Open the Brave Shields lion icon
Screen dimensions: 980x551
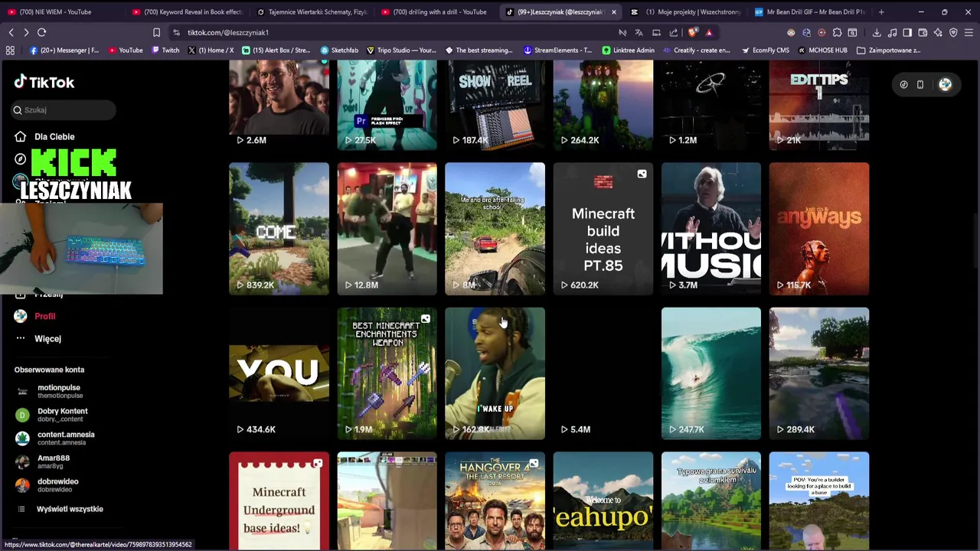click(693, 32)
